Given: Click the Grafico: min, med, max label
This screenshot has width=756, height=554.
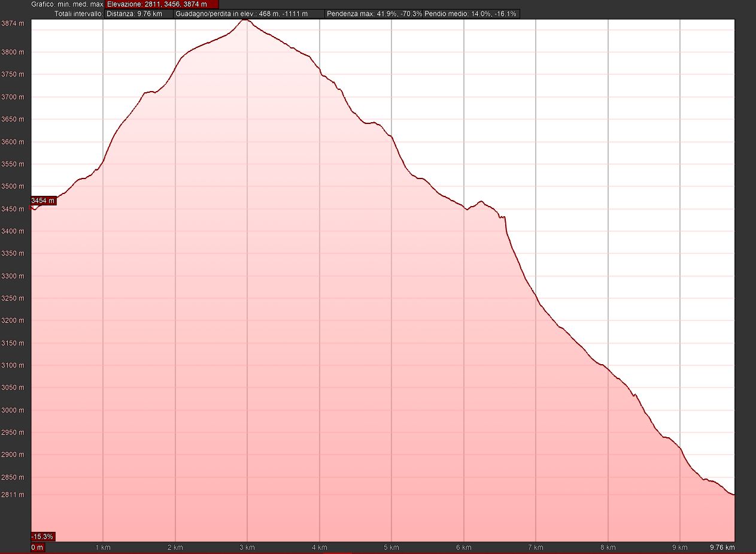Looking at the screenshot, I should click(68, 4).
